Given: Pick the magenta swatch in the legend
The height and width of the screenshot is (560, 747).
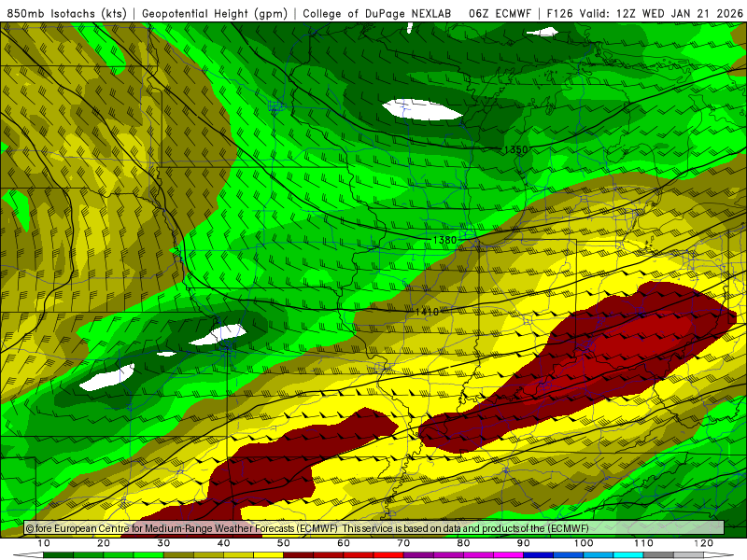Looking at the screenshot, I should coord(508,555).
